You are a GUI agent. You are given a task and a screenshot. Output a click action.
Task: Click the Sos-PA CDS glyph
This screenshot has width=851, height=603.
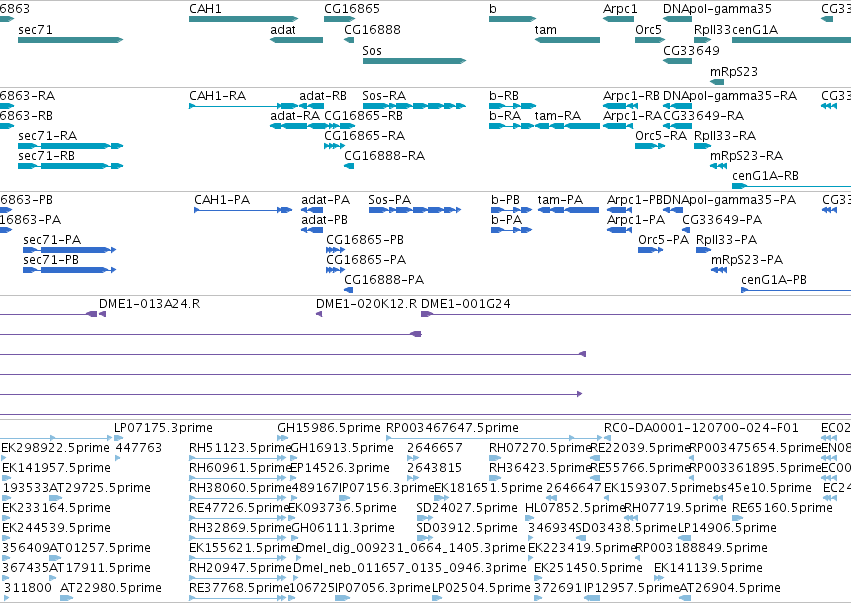415,210
